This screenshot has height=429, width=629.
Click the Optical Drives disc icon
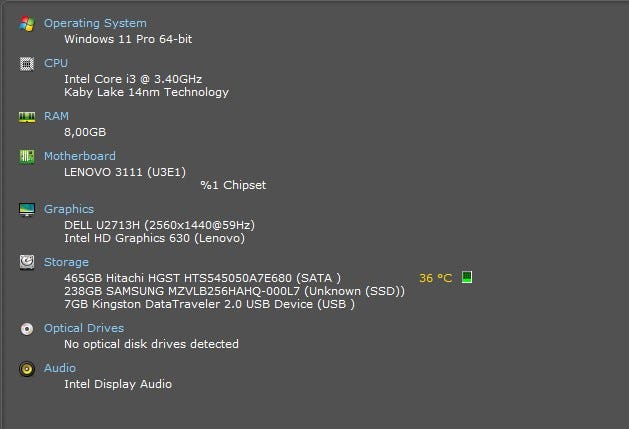(26, 328)
